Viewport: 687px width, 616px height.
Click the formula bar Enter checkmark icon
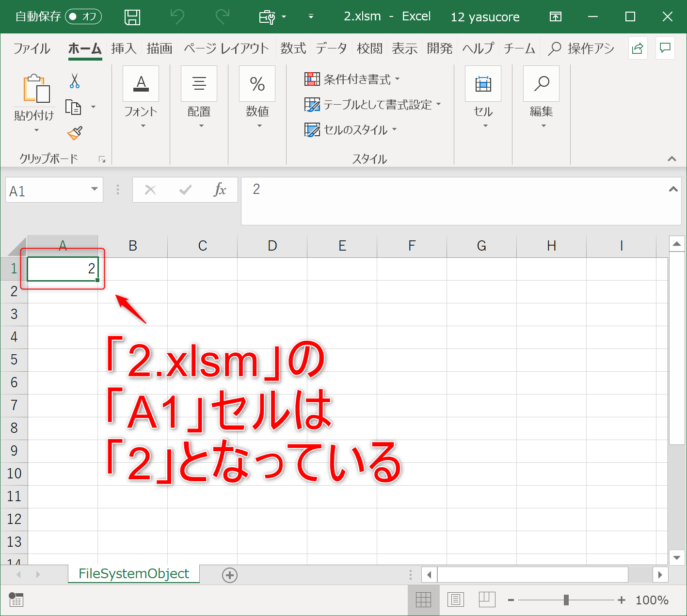[x=185, y=190]
